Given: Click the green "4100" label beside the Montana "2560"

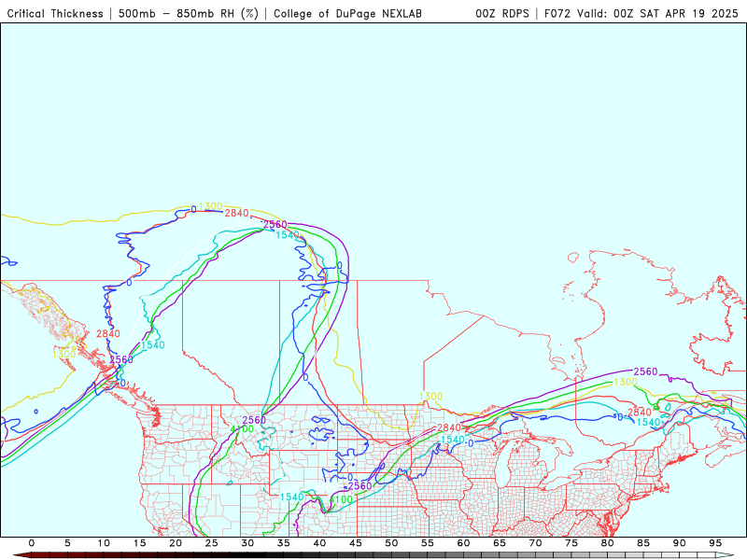Looking at the screenshot, I should coord(242,429).
